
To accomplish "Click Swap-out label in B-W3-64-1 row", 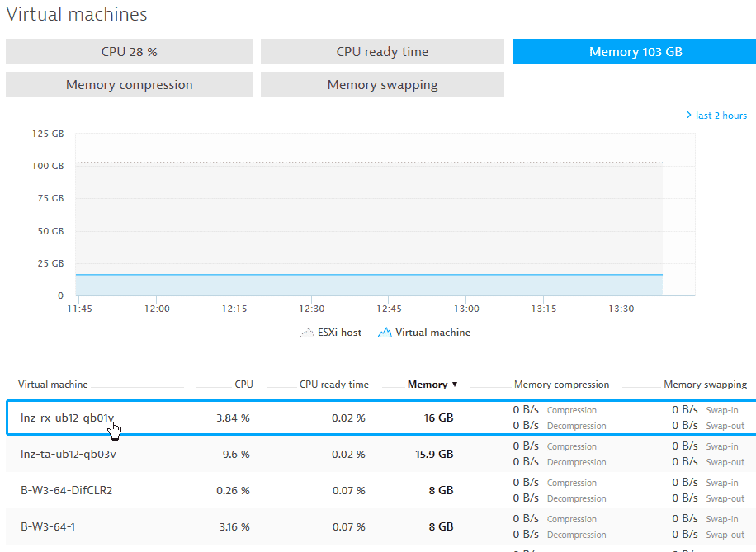I will click(x=725, y=535).
